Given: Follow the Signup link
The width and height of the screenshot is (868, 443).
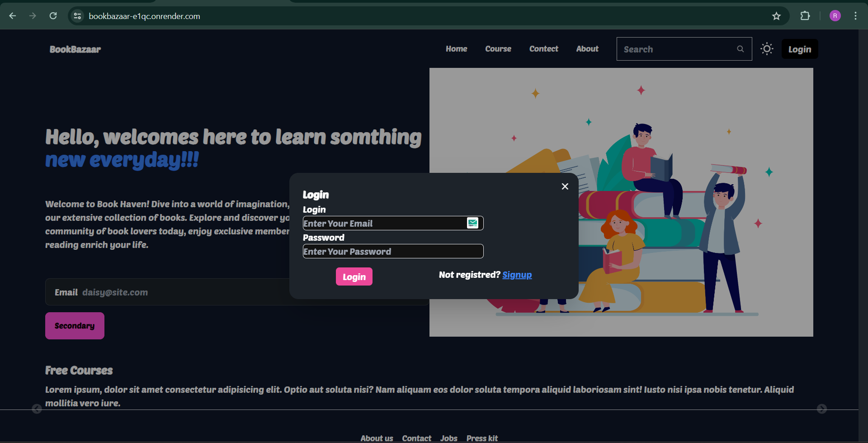Looking at the screenshot, I should click(517, 275).
